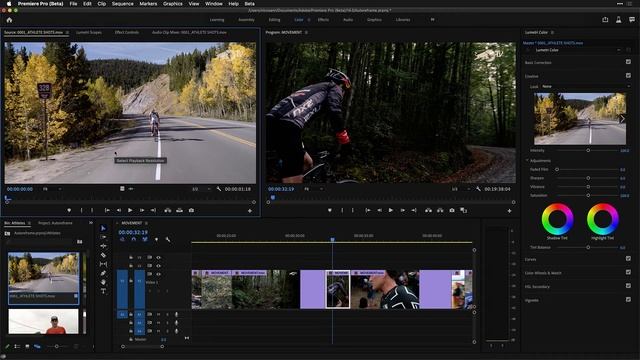
Task: Click the Shadow Tint color wheel
Action: (x=558, y=219)
